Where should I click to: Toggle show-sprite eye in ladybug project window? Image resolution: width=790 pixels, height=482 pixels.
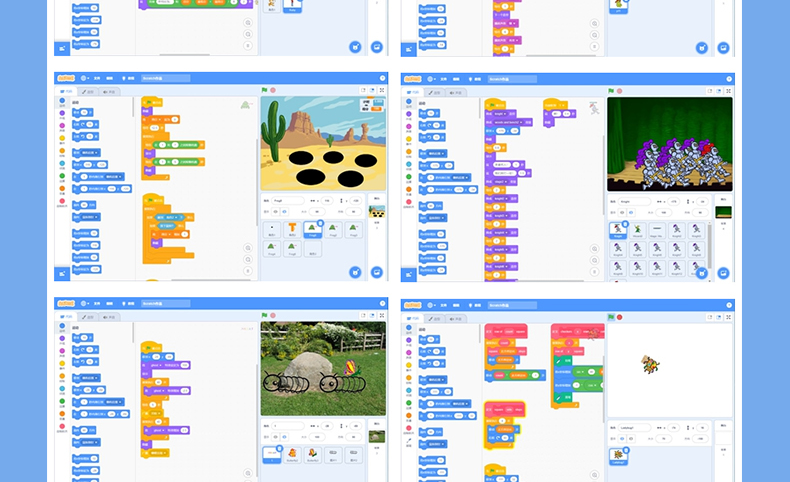(x=622, y=439)
